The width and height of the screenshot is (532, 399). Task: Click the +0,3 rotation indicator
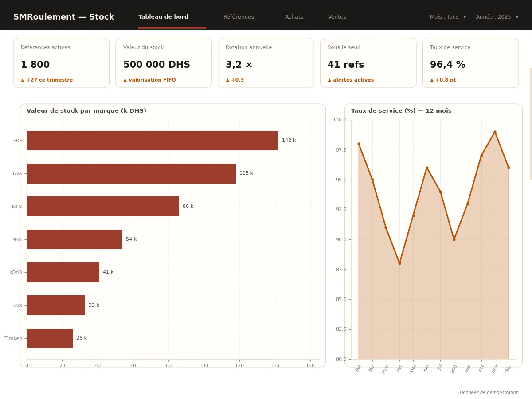(x=235, y=80)
